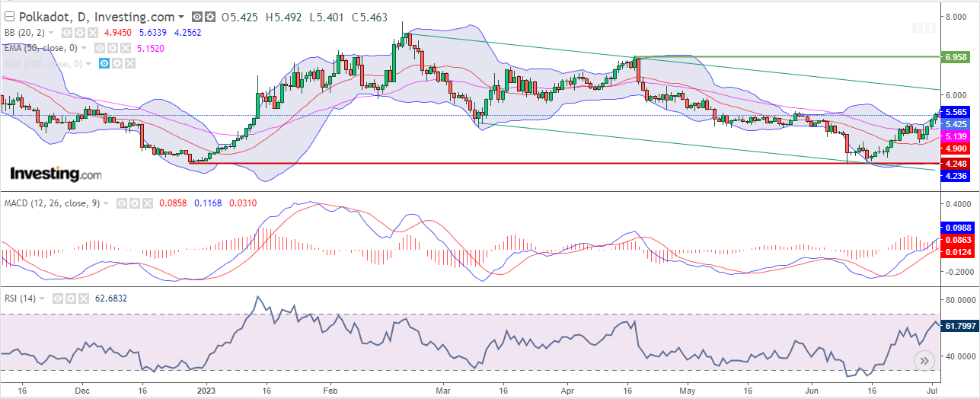The width and height of the screenshot is (980, 399).
Task: Expand the EMA (50, close, 0) dropdown arrow
Action: point(84,48)
